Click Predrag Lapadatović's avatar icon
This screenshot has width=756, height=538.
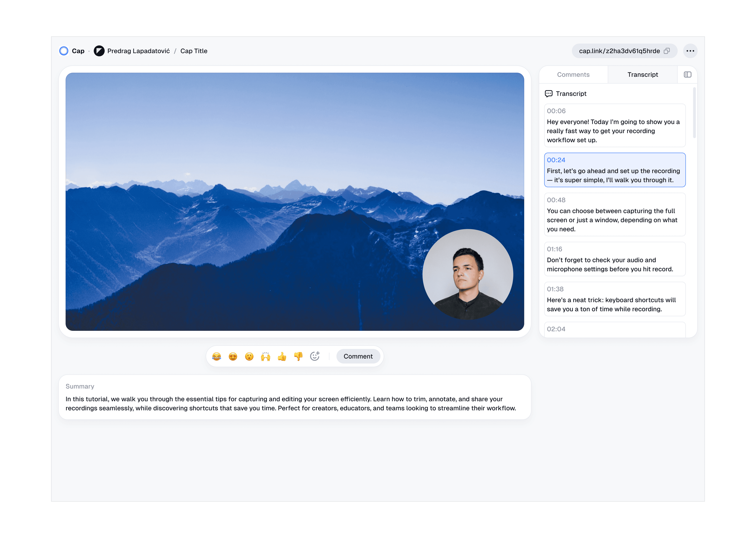99,51
